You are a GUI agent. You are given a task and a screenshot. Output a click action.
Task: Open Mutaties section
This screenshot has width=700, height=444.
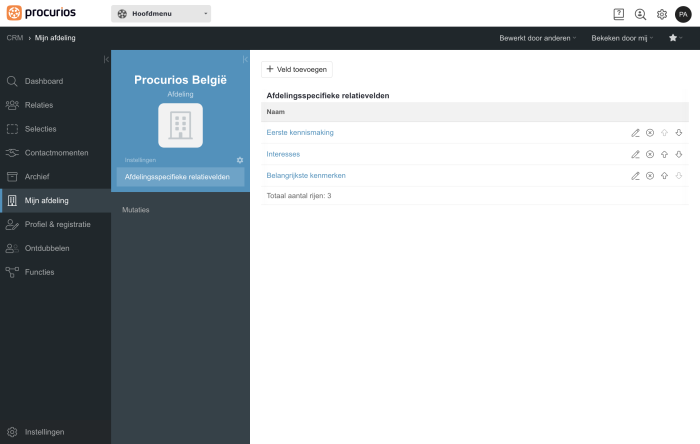tap(136, 210)
